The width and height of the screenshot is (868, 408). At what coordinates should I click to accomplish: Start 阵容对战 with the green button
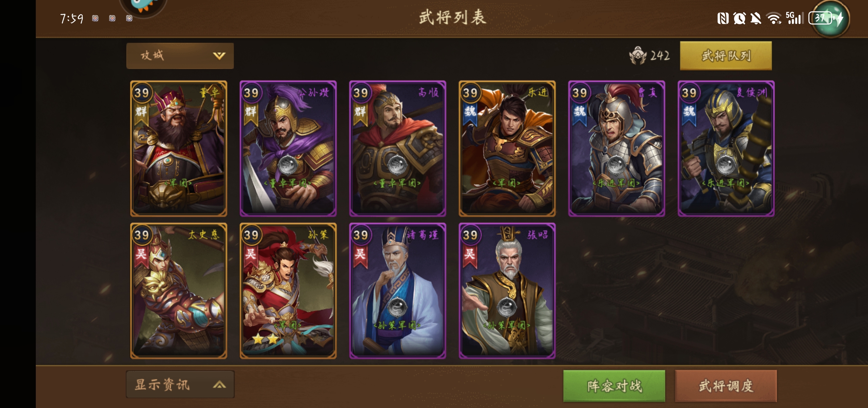(x=614, y=386)
